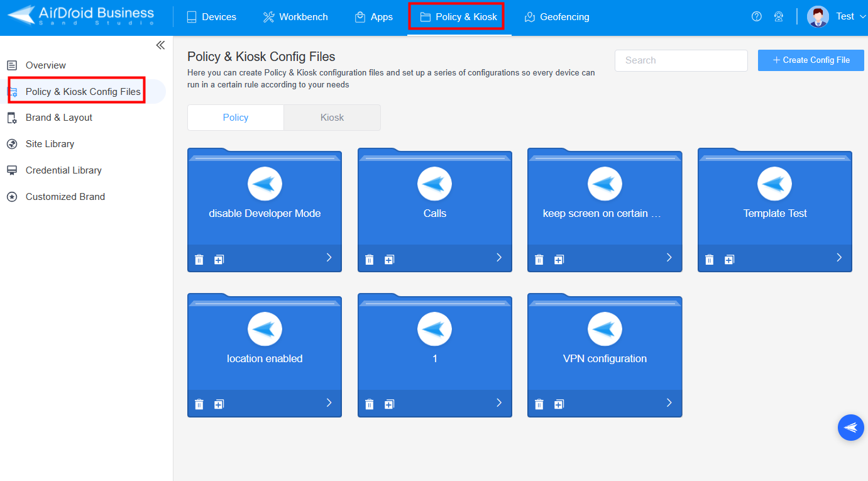Viewport: 868px width, 481px height.
Task: Go to the Devices section
Action: coord(212,17)
